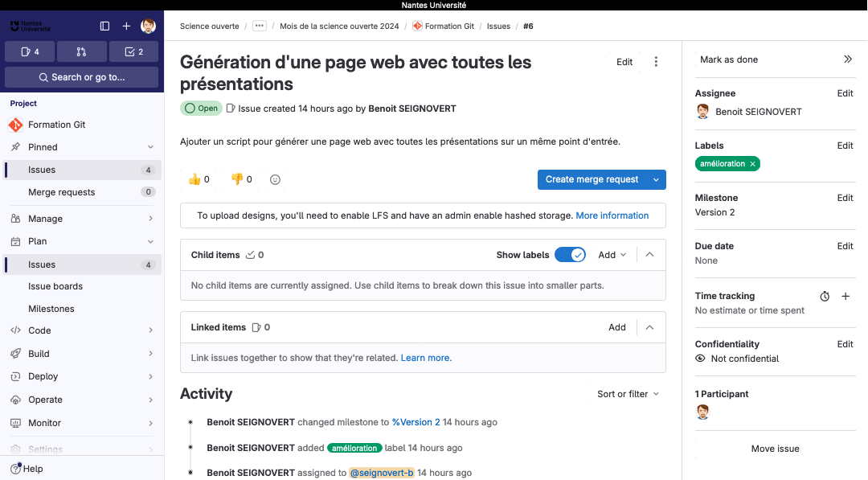This screenshot has height=480, width=868.
Task: Click Formation Git project icon in sidebar
Action: [15, 125]
